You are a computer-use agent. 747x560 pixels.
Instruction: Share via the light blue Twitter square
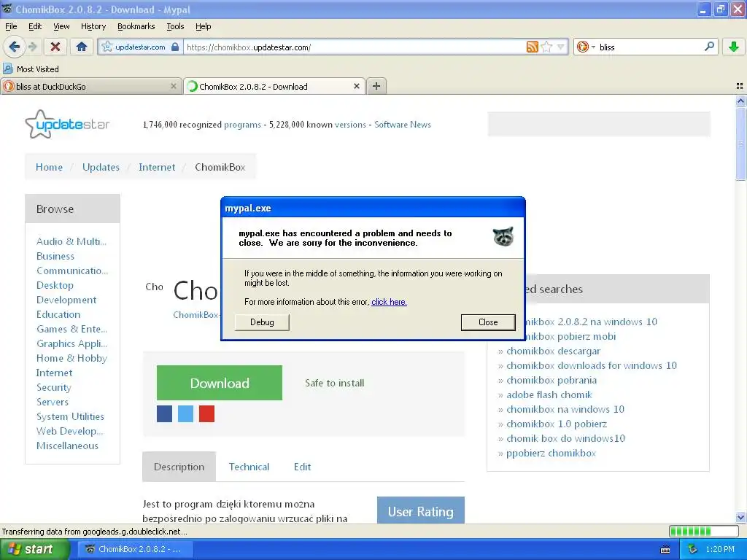coord(185,414)
